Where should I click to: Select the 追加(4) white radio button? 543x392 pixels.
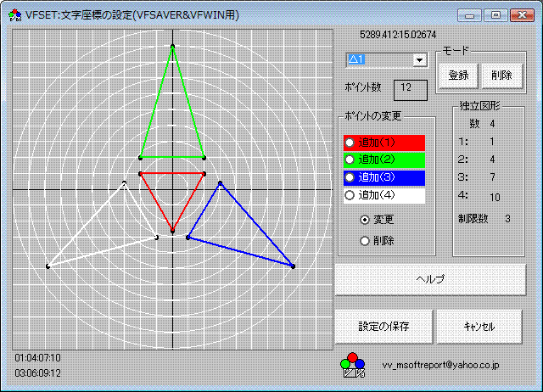click(350, 195)
